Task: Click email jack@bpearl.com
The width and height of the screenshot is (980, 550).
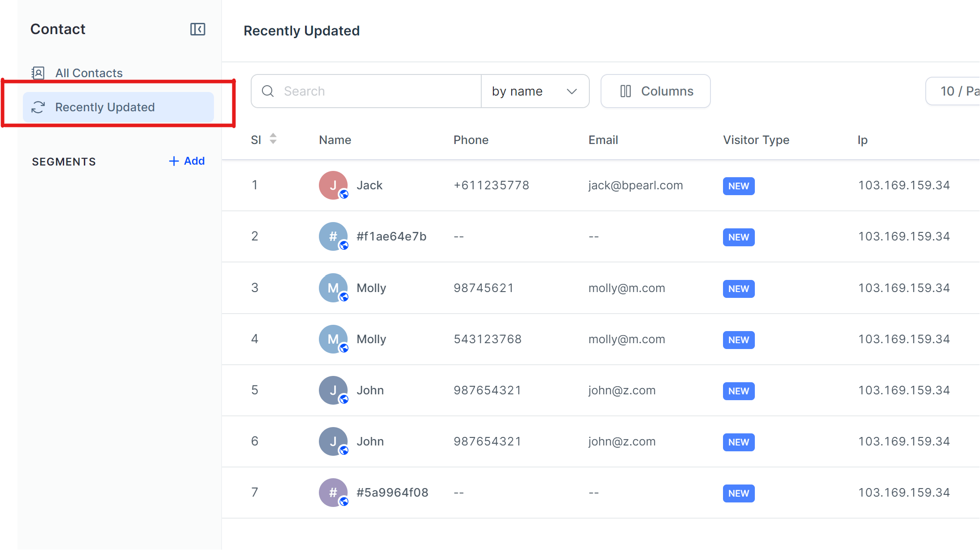Action: point(636,185)
